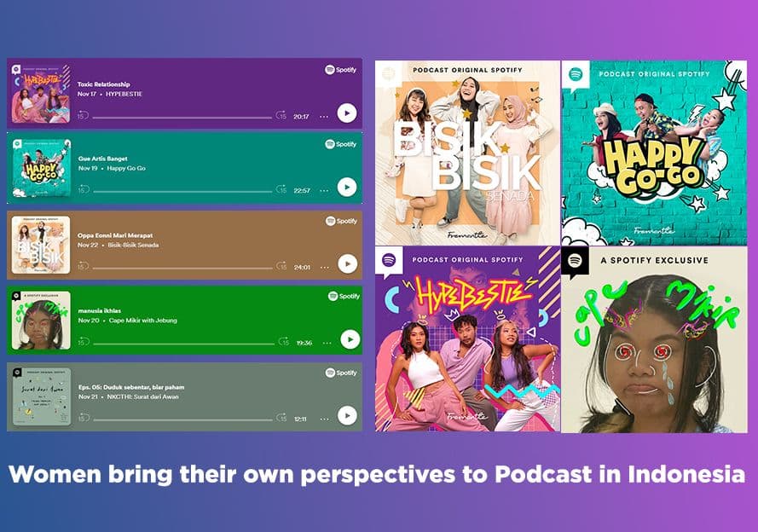Screen dimensions: 758x532
Task: Seek in the Oppa Eonni Mari Merapat progress bar
Action: coord(182,268)
